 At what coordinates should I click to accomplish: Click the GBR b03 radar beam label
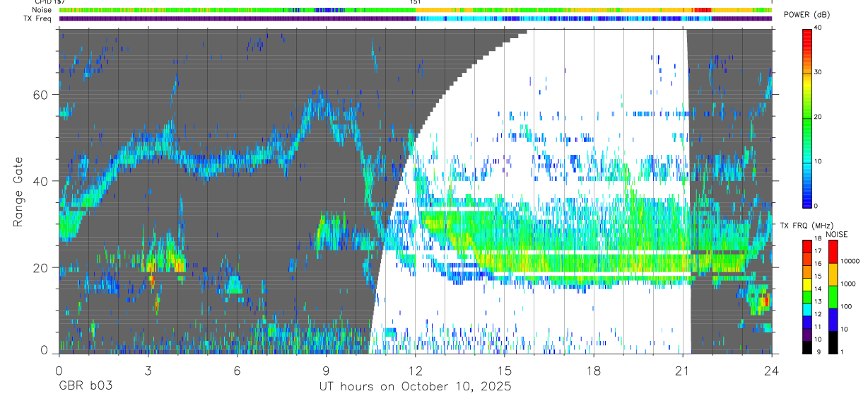tap(85, 386)
